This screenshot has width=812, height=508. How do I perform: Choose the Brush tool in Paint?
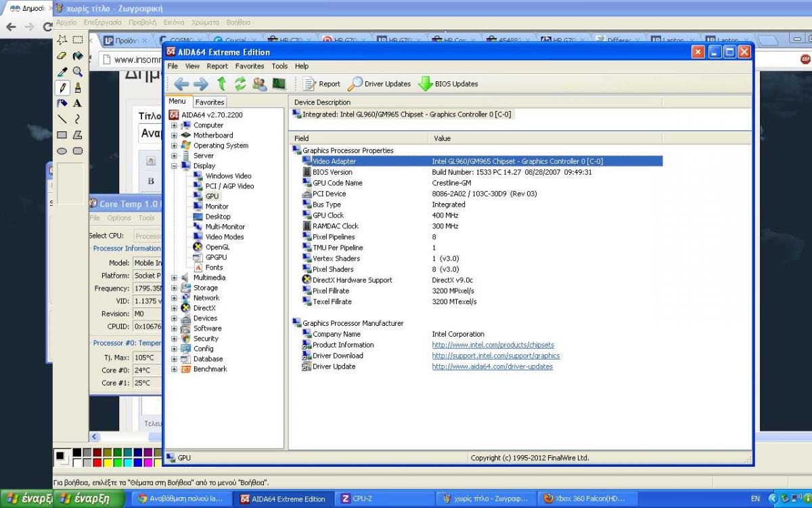pos(78,87)
